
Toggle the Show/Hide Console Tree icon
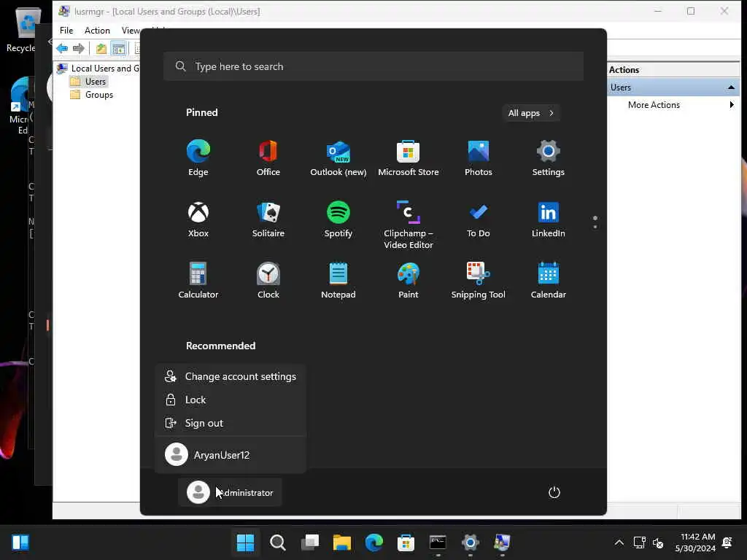[x=119, y=48]
